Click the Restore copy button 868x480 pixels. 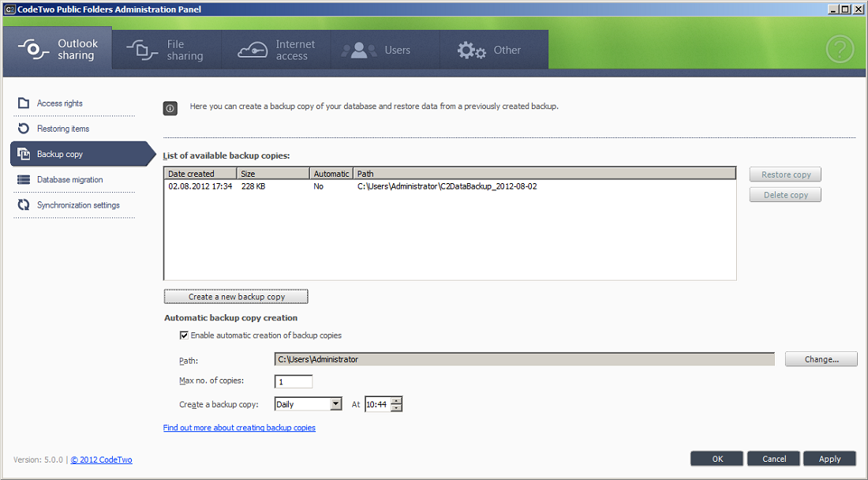tap(785, 174)
